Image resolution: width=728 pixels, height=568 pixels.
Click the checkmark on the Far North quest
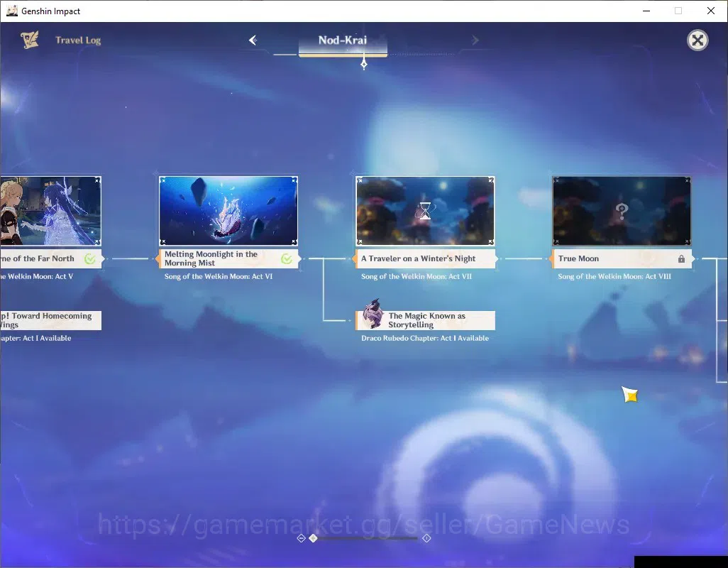(90, 258)
